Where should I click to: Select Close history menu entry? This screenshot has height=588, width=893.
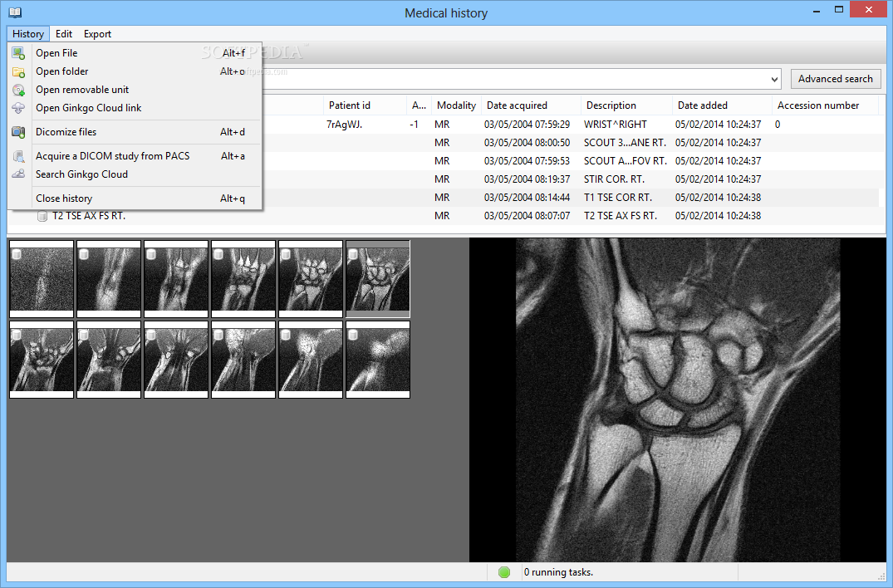135,198
